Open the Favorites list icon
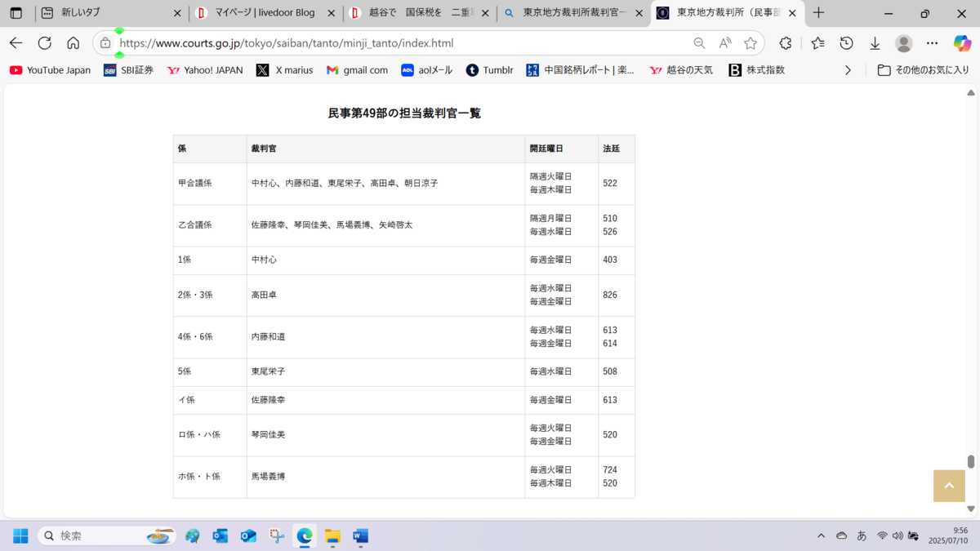Image resolution: width=980 pixels, height=551 pixels. 817,43
